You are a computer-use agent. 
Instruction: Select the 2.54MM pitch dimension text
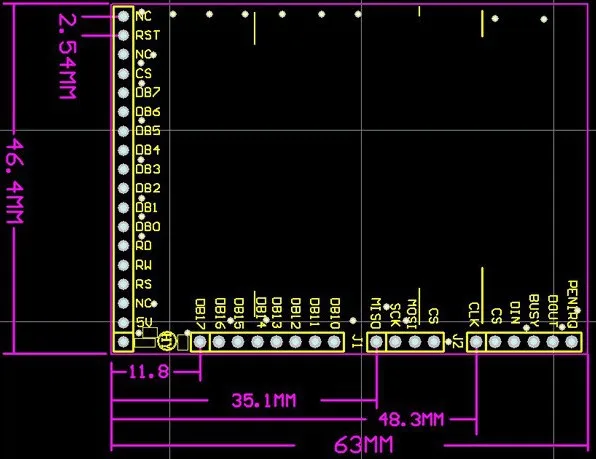click(68, 57)
